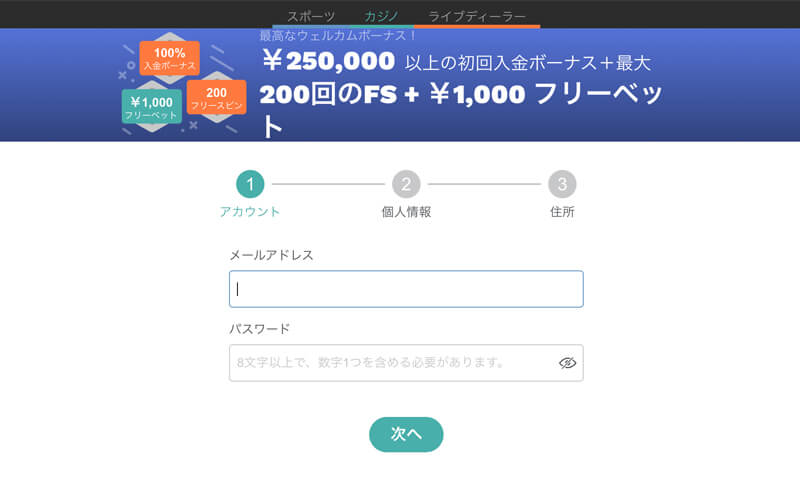Switch to the カジノ tab

381,16
